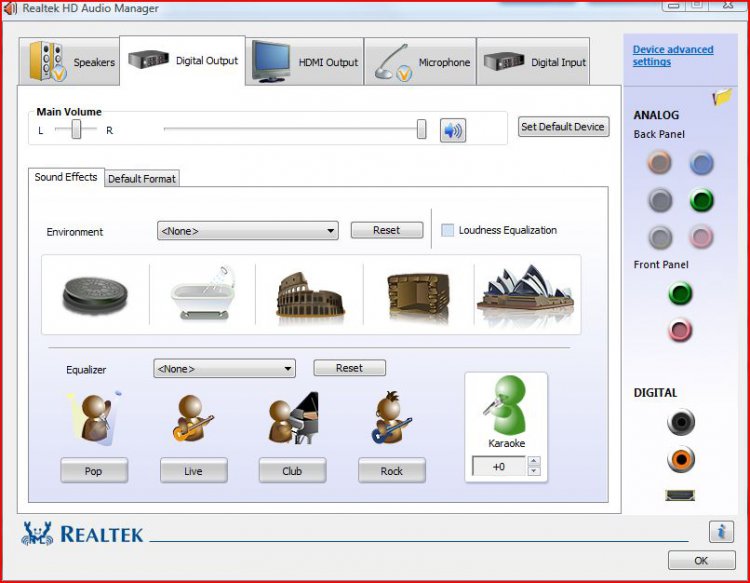The height and width of the screenshot is (583, 750).
Task: Click the Main Volume slider handle
Action: click(421, 129)
